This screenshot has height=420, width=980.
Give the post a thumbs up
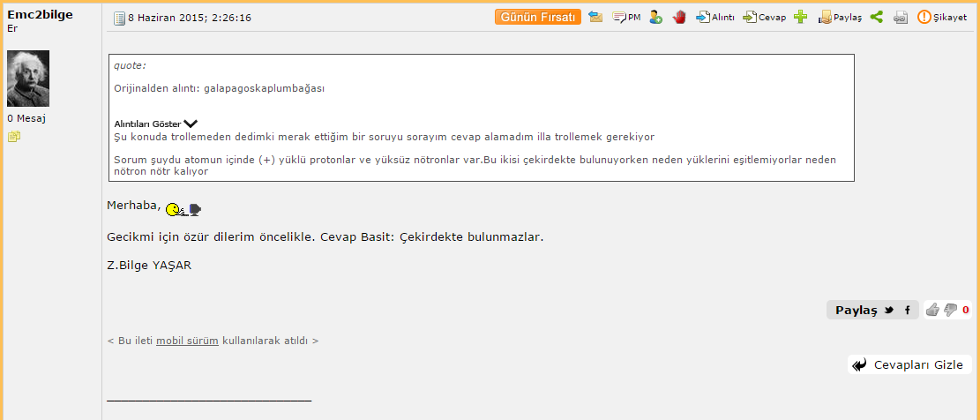[x=932, y=310]
